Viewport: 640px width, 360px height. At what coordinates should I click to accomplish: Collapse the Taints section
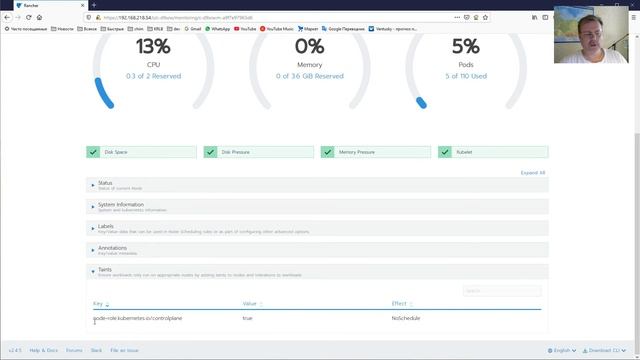click(317, 272)
